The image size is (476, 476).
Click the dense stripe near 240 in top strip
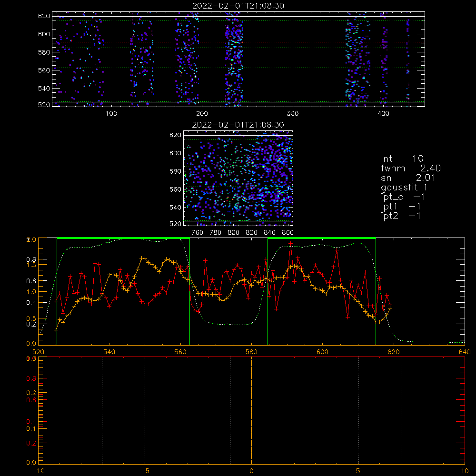234,59
